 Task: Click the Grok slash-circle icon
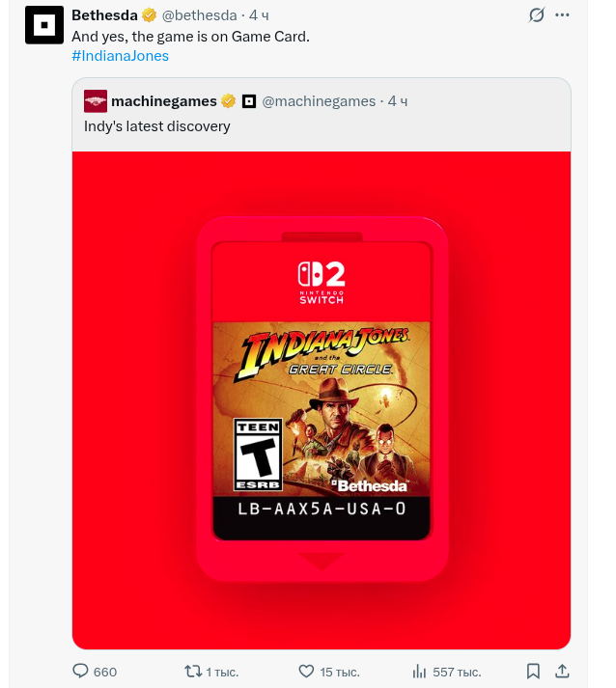537,14
